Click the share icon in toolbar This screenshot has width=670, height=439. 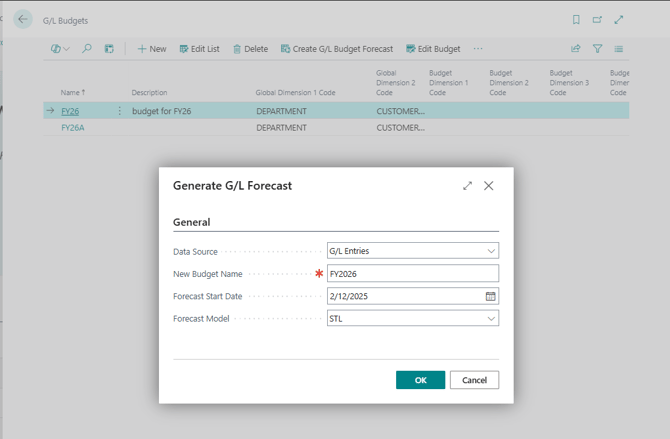point(576,49)
